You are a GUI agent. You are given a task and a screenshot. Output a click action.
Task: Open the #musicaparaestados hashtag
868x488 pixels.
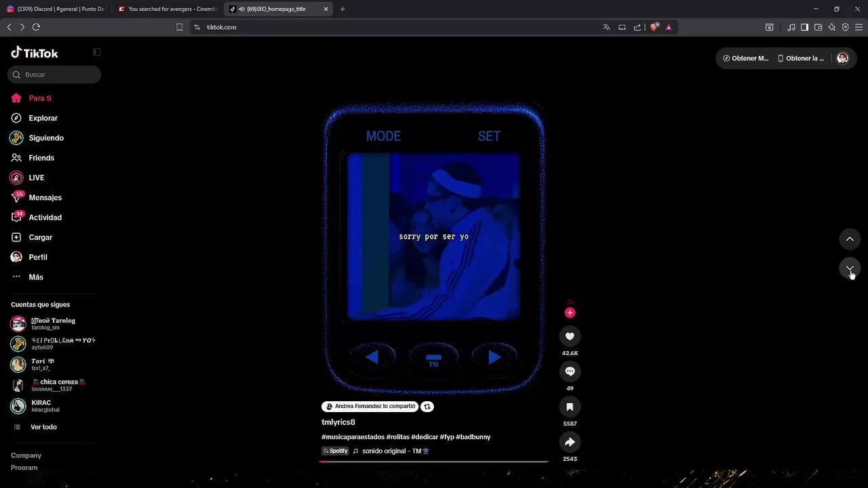coord(353,437)
